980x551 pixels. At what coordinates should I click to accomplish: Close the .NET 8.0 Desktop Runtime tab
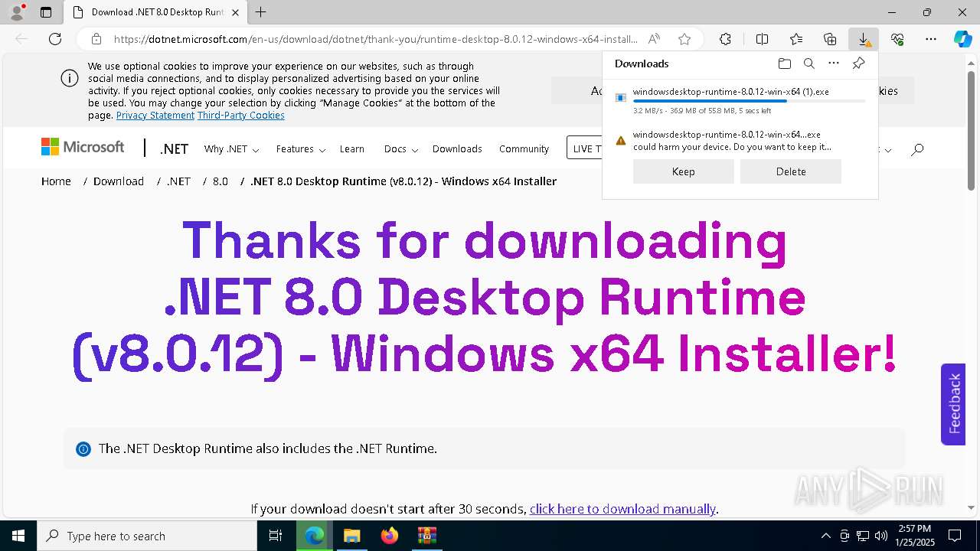pos(235,12)
